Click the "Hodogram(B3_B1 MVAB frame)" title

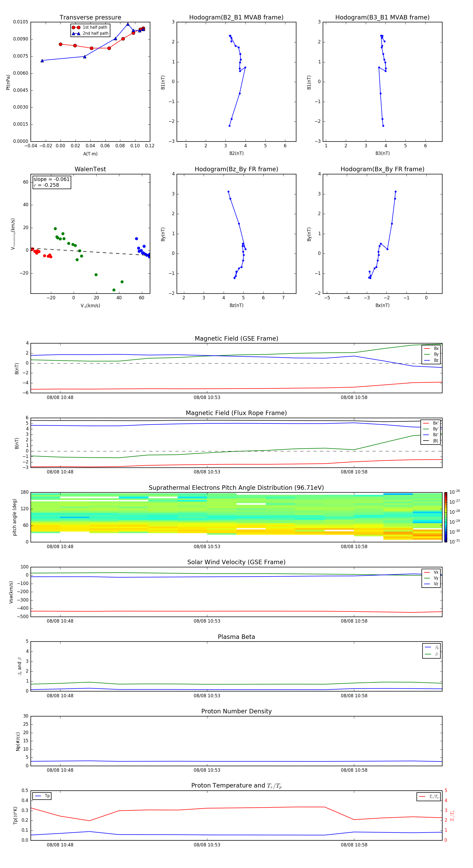tap(382, 18)
